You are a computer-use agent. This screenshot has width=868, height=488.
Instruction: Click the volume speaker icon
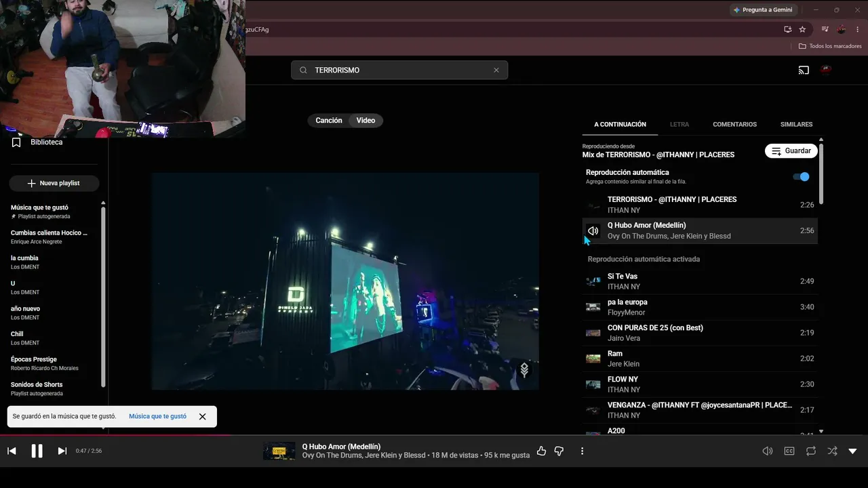coord(768,451)
